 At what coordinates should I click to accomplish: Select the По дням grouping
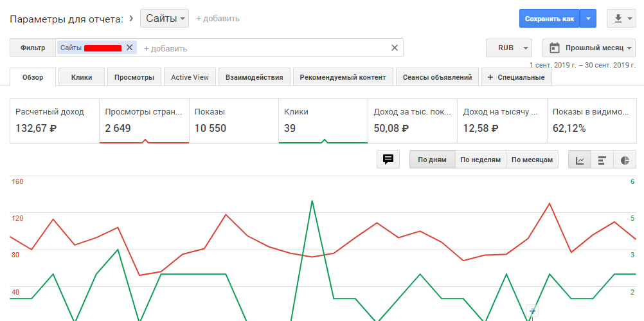(432, 160)
